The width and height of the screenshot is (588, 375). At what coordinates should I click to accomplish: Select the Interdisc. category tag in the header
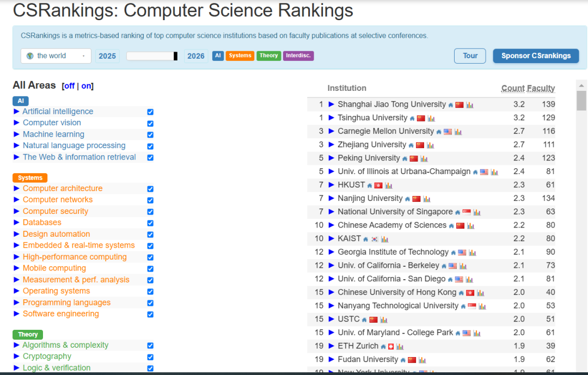pos(298,56)
